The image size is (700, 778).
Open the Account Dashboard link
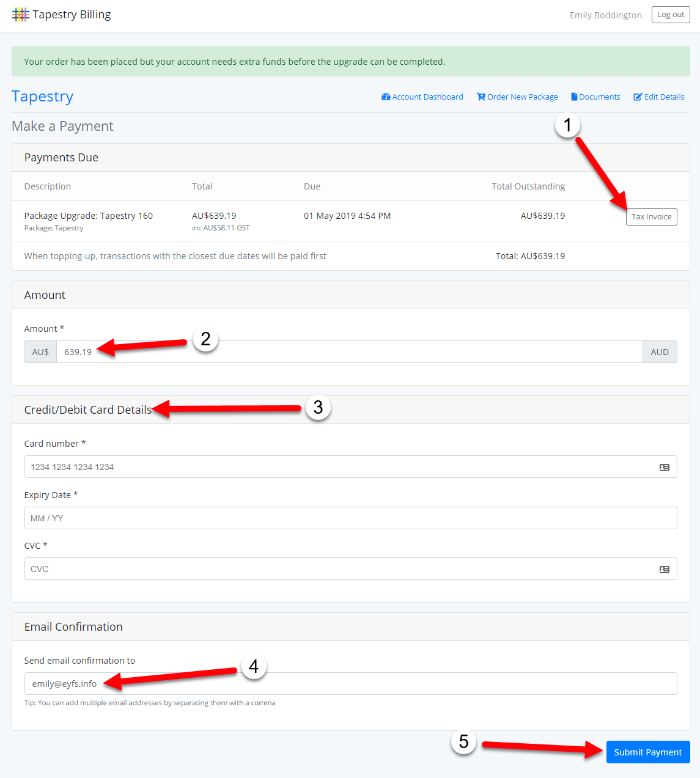pos(427,97)
